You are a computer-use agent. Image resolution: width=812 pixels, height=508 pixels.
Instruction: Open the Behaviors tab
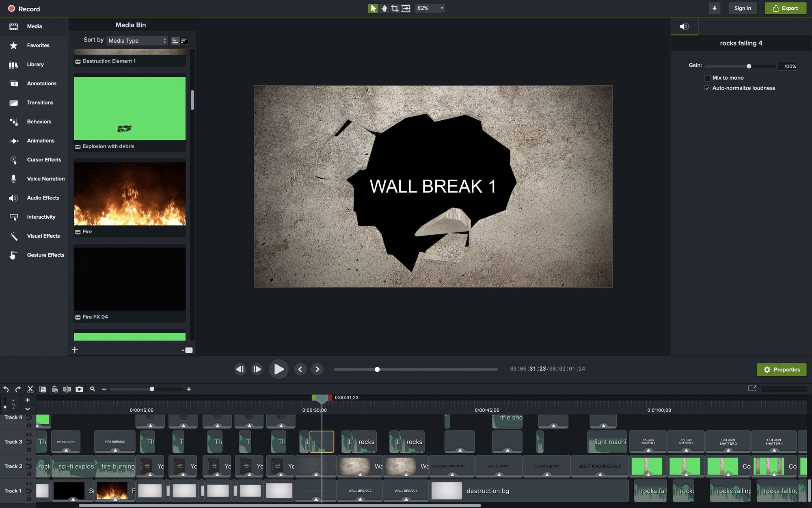point(34,122)
